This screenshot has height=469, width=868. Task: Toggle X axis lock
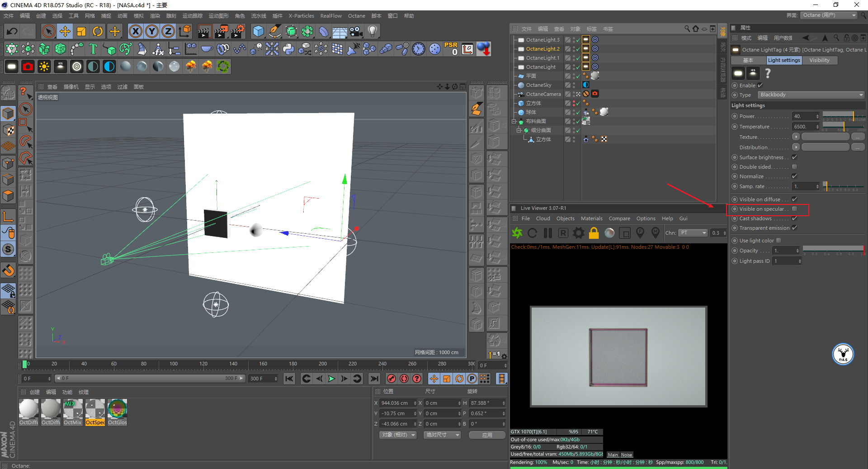pos(135,31)
